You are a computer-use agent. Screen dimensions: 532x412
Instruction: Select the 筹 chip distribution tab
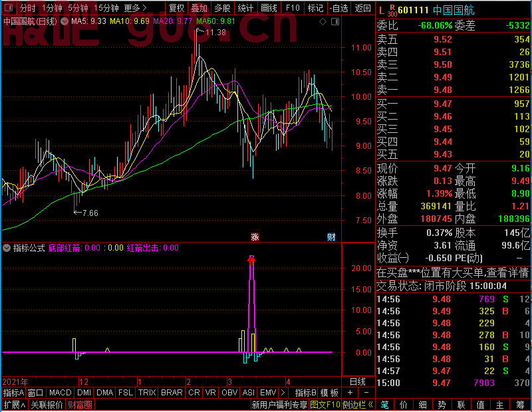(521, 405)
